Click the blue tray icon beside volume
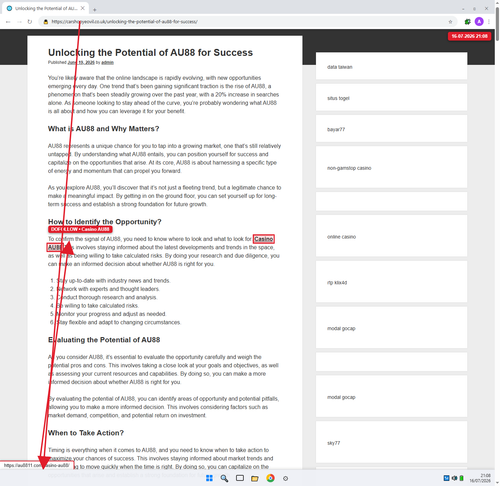Screen dimensions: 500x486 pos(447,478)
